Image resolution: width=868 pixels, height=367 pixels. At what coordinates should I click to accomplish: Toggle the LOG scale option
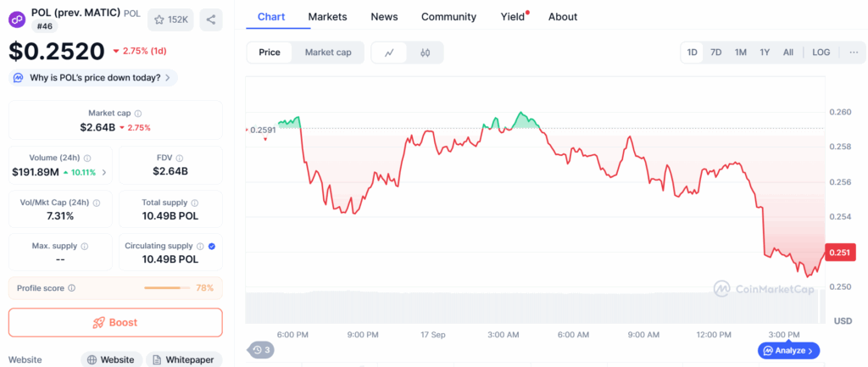tap(821, 53)
